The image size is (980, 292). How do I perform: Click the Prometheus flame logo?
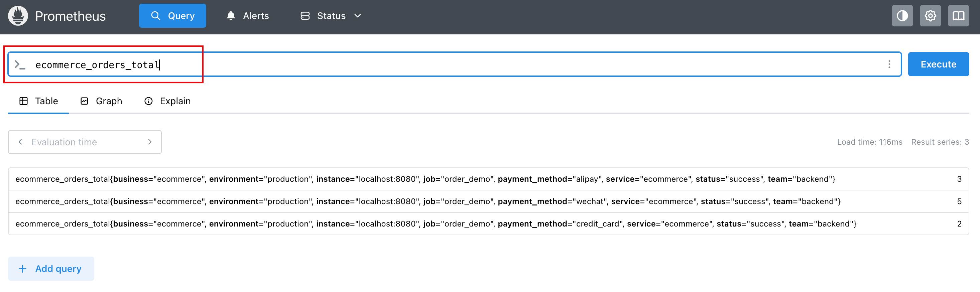tap(18, 16)
